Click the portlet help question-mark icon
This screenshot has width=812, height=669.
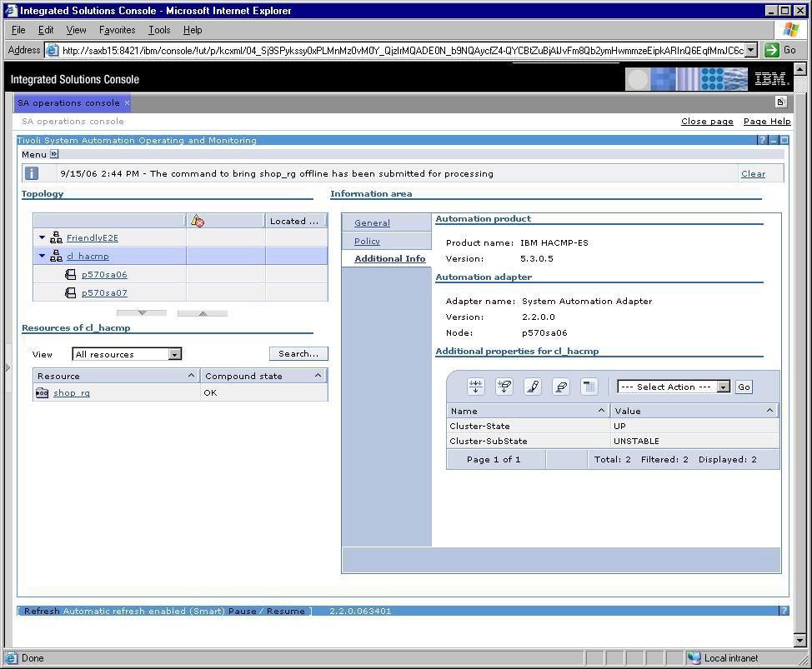pyautogui.click(x=762, y=140)
